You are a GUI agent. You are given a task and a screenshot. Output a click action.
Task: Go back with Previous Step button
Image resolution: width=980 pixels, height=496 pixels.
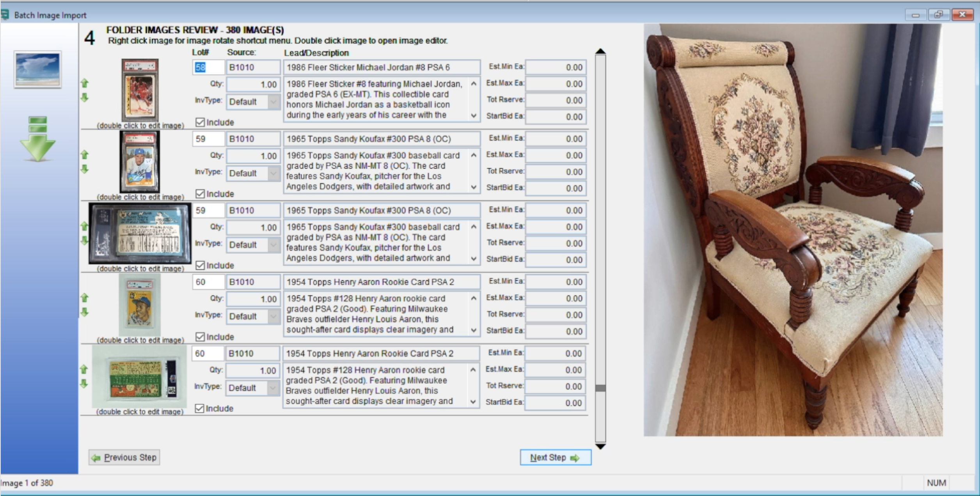click(124, 457)
